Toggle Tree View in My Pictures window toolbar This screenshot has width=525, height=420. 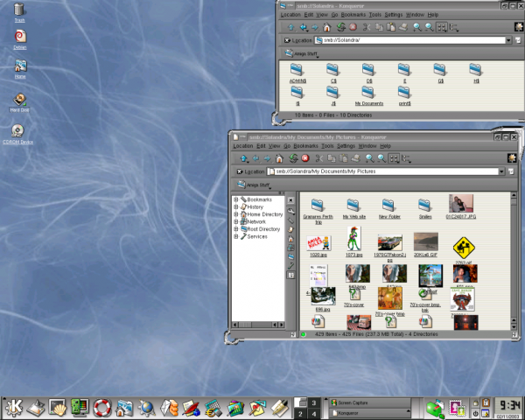[406, 158]
